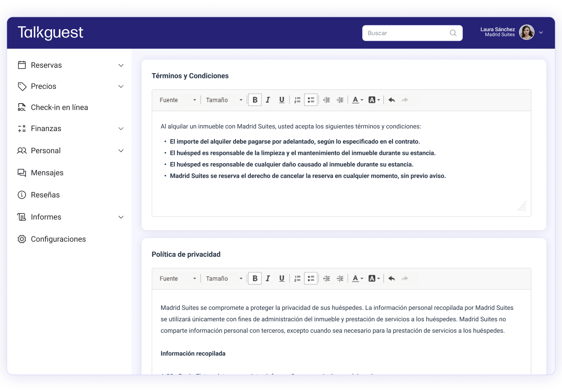Click resize handle of Términos y Condiciones editor

pyautogui.click(x=522, y=206)
